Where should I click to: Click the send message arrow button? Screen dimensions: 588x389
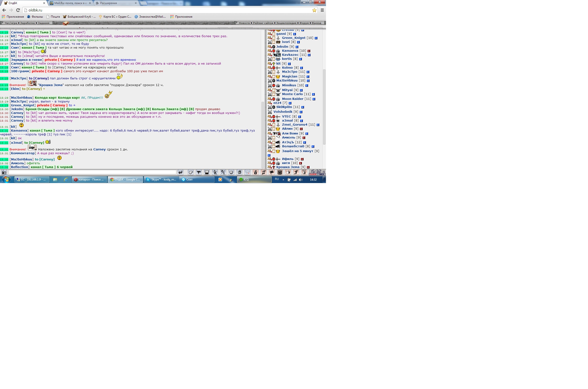[x=180, y=172]
